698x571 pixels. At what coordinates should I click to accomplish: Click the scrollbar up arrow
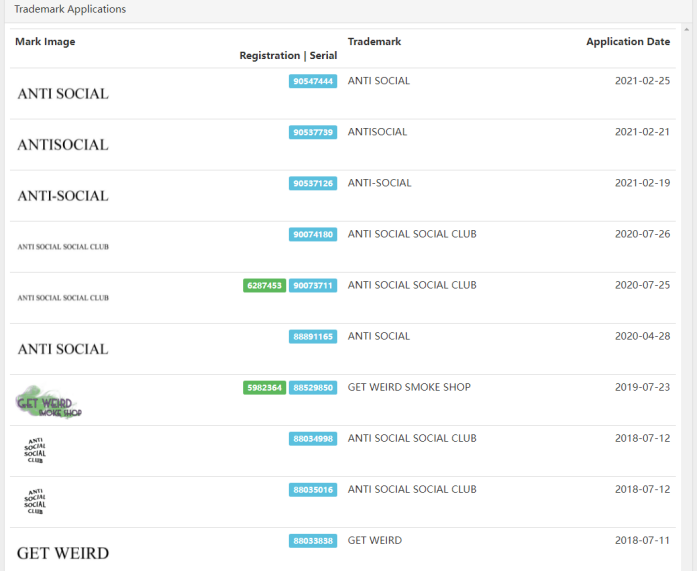click(x=686, y=30)
